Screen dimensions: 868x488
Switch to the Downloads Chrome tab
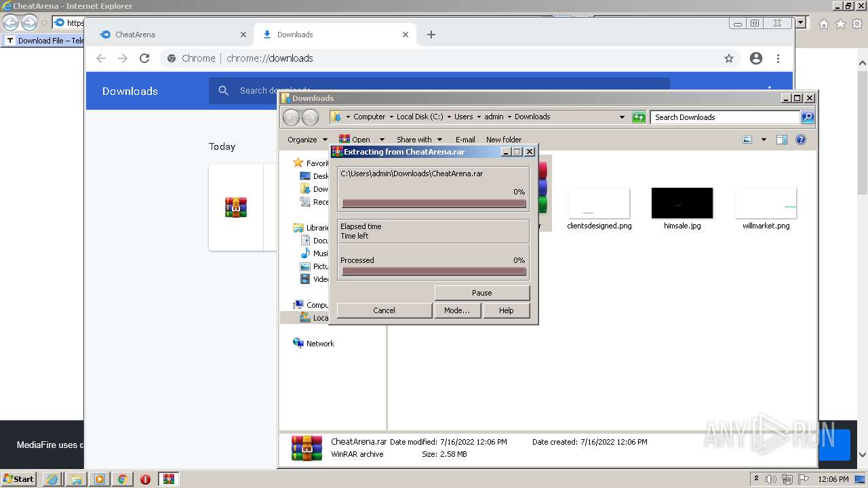[335, 35]
